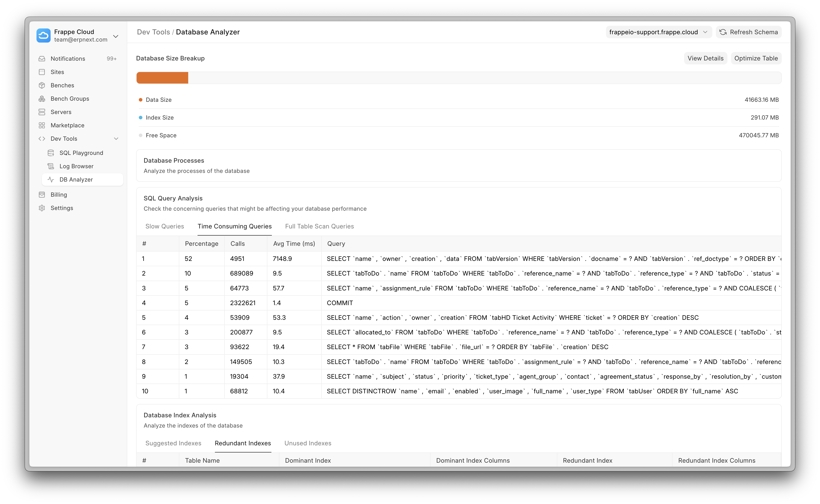Click the SQL Playground database icon
820x504 pixels.
(x=51, y=153)
